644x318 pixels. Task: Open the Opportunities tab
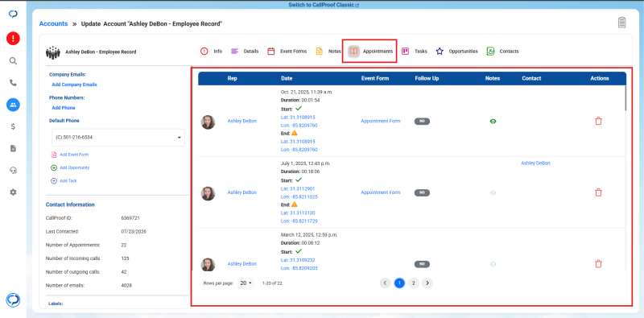tap(456, 52)
